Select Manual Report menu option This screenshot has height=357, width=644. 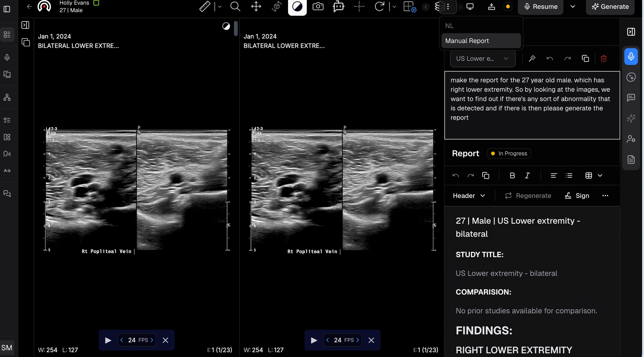pyautogui.click(x=481, y=41)
